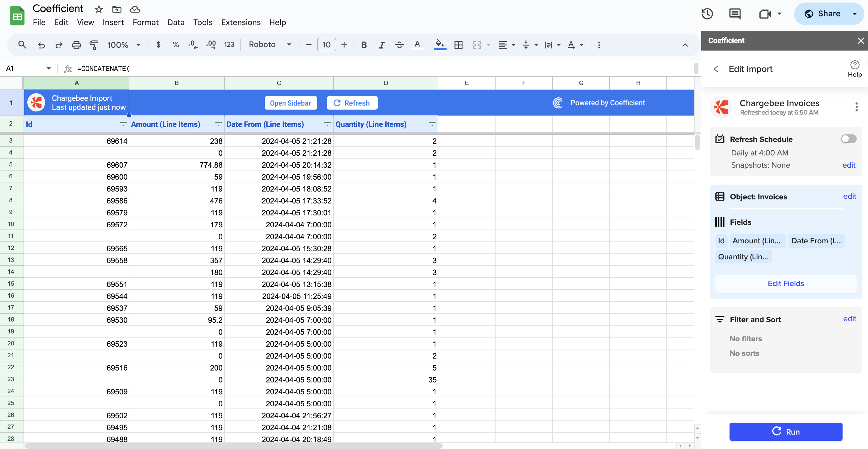
Task: Open the toolbar more options menu
Action: point(599,45)
